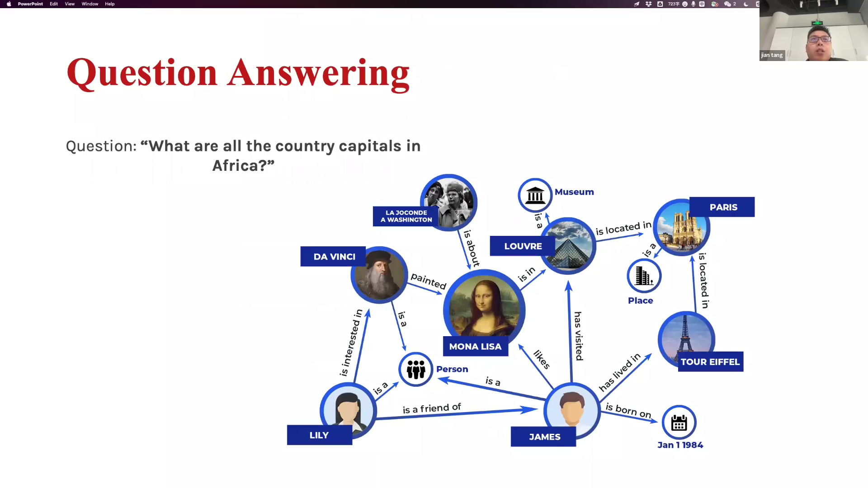
Task: Click the jian tang name label
Action: tap(772, 55)
